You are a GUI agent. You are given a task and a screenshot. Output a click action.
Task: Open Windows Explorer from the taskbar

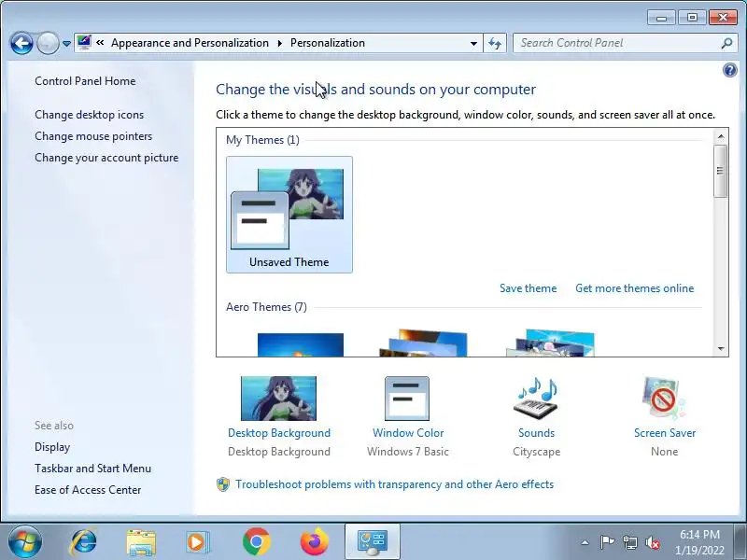tap(141, 542)
